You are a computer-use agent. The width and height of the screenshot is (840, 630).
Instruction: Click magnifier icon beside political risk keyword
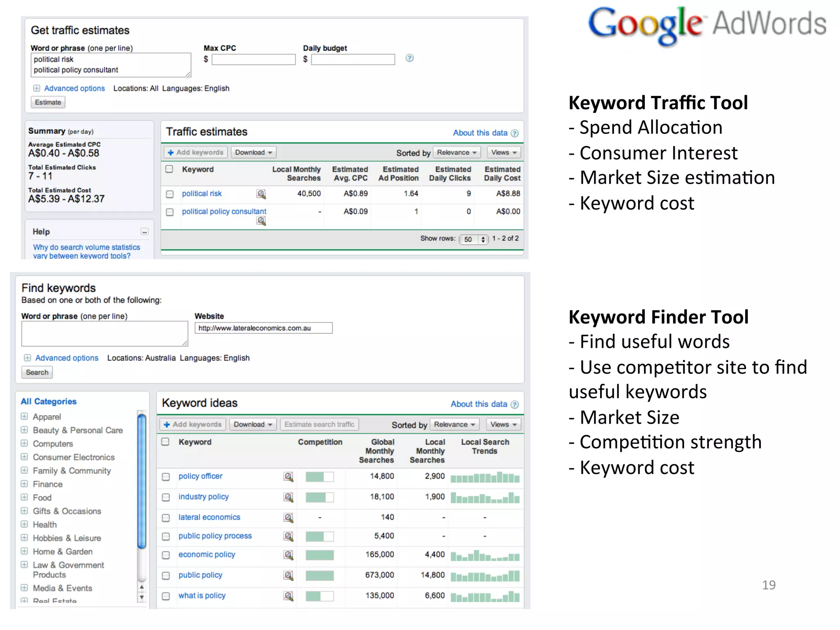pos(261,194)
